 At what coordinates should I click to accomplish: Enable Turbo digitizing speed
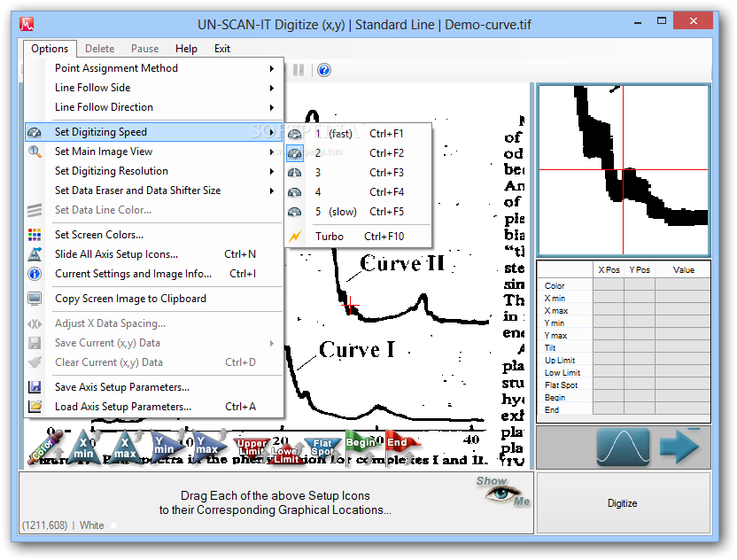(358, 236)
